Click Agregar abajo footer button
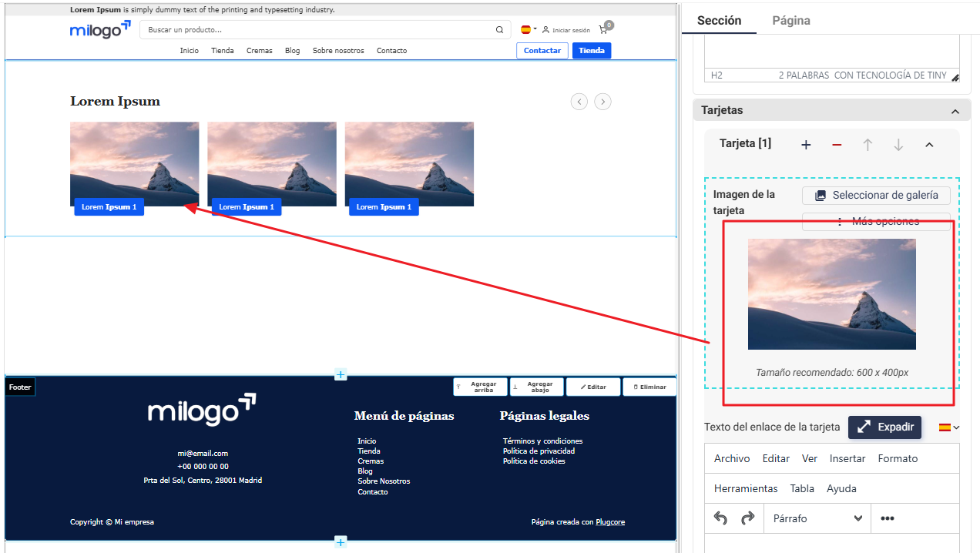 click(536, 387)
